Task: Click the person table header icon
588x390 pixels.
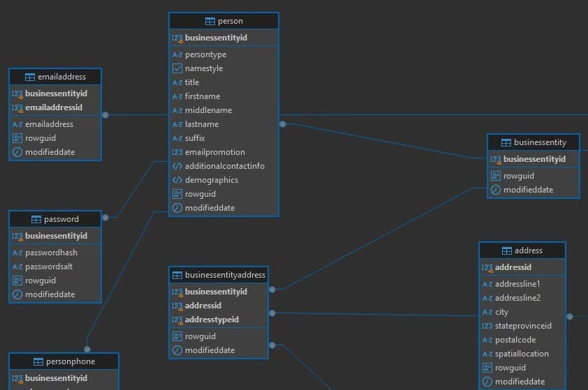Action: click(210, 22)
